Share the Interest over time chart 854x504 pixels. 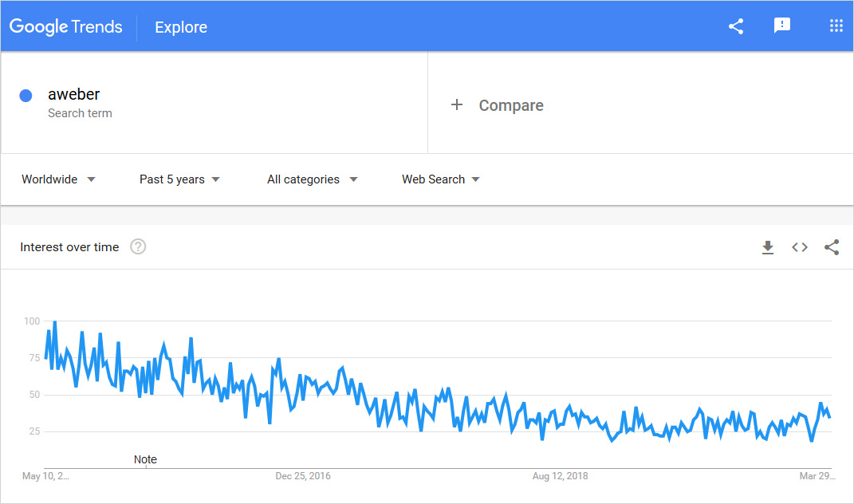click(x=832, y=247)
